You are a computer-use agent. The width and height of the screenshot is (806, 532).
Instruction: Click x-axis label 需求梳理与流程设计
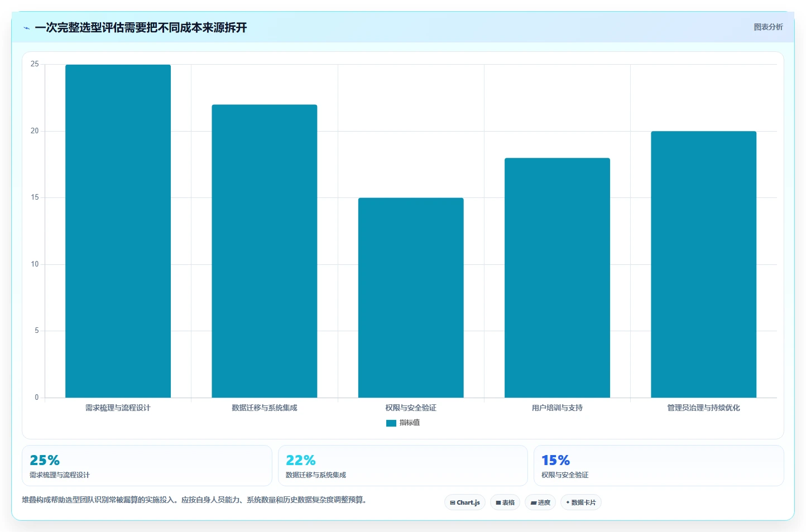[x=118, y=408]
